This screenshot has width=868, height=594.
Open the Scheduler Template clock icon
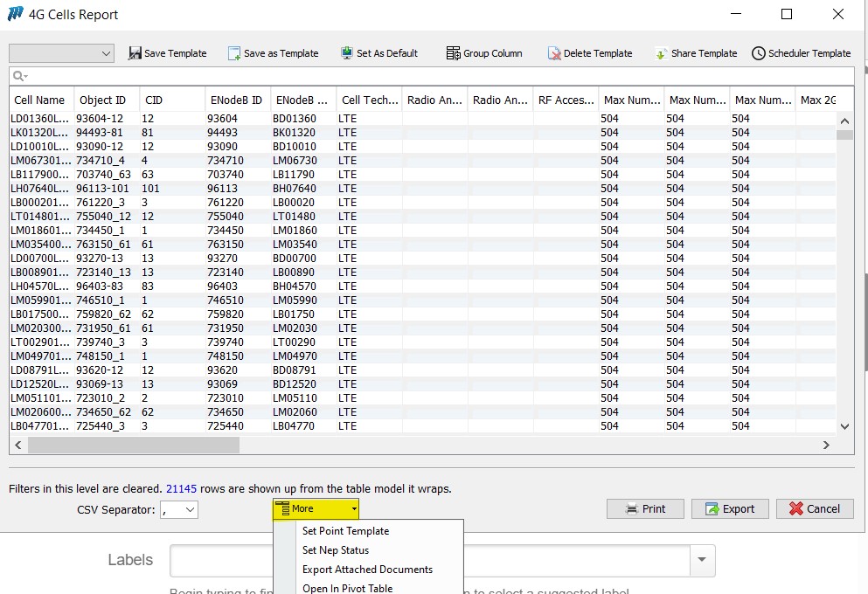758,53
